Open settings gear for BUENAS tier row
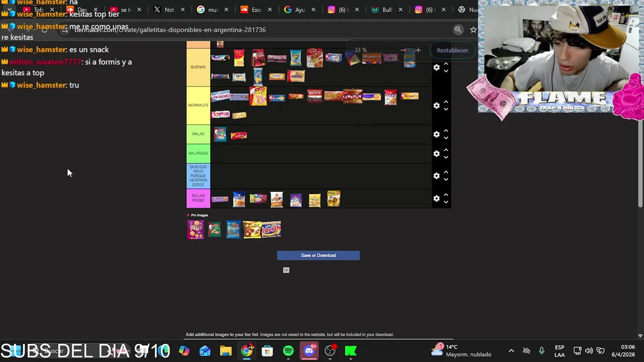Viewport: 644px width, 362px height. pyautogui.click(x=436, y=67)
